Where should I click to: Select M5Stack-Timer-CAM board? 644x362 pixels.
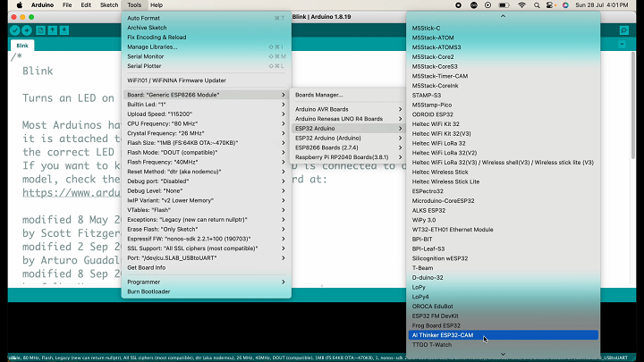pos(503,76)
